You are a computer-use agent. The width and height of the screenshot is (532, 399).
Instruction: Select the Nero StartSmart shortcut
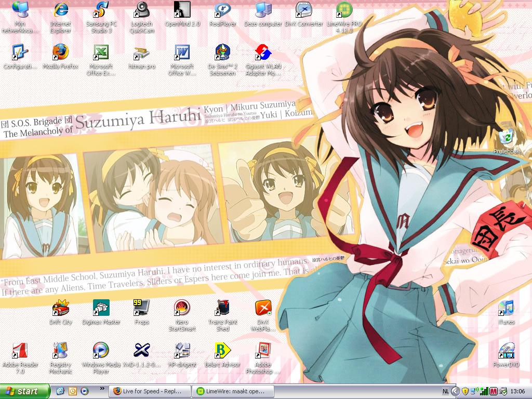click(x=182, y=315)
